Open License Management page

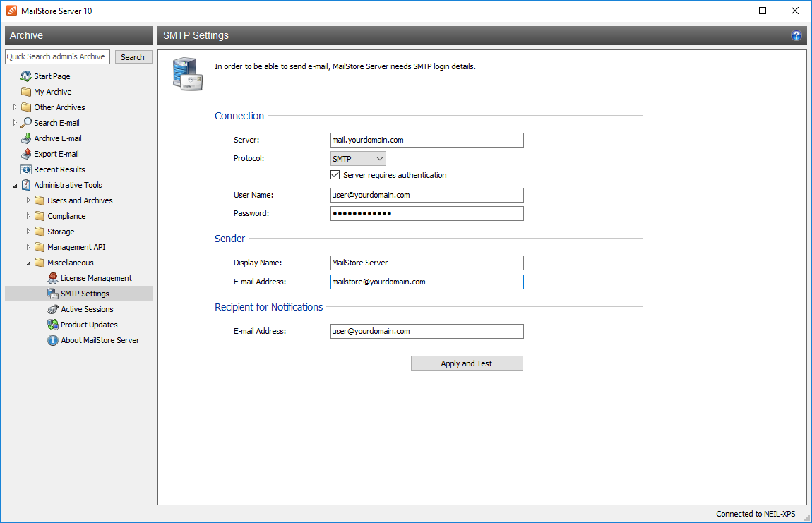click(x=96, y=278)
